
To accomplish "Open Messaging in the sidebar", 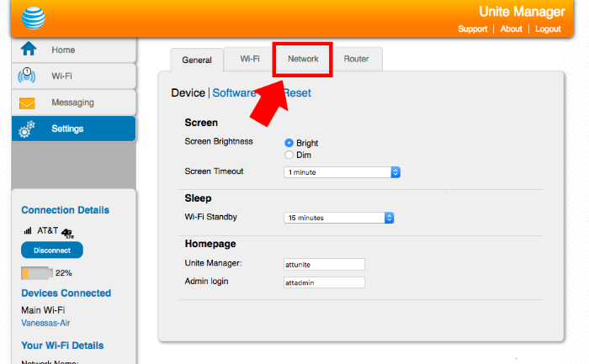I will (x=74, y=103).
